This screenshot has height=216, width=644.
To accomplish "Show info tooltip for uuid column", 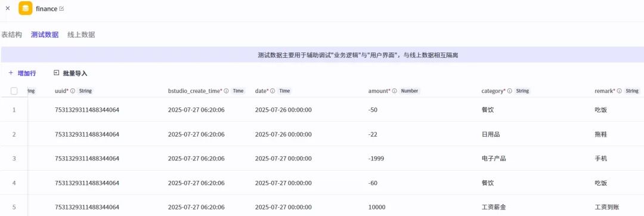I will [73, 91].
